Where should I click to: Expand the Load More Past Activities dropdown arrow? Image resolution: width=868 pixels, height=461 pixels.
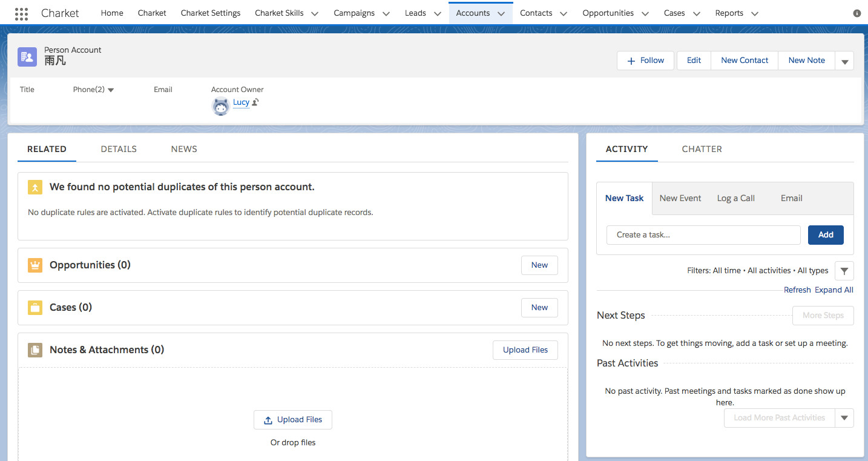coord(844,418)
